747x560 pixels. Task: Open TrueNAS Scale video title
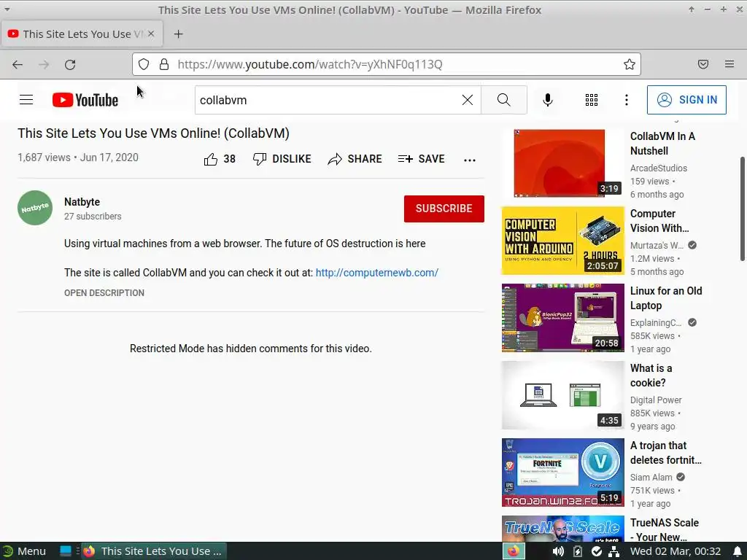[665, 530]
